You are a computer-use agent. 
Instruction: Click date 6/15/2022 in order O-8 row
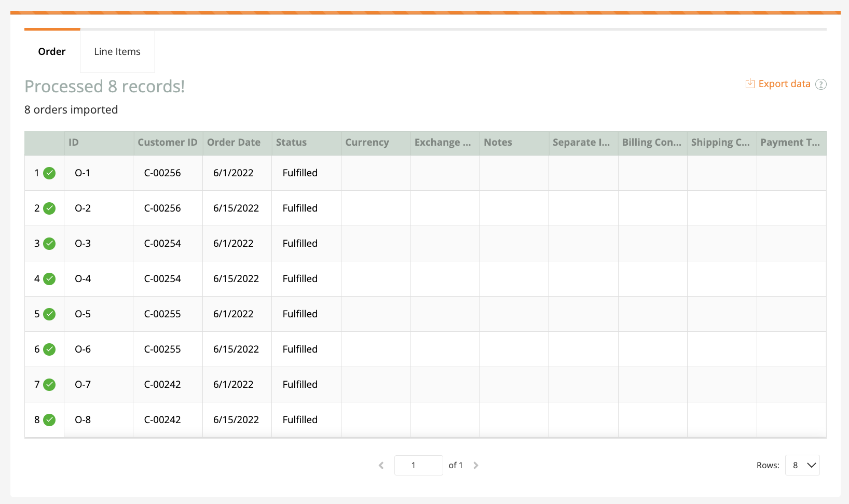point(236,420)
